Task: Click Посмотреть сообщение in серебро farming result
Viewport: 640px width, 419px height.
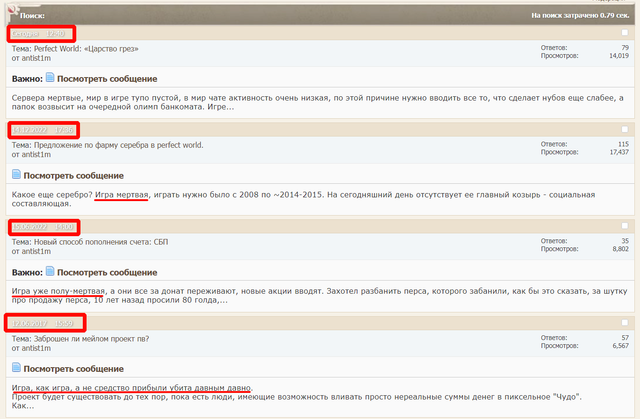Action: coord(74,174)
